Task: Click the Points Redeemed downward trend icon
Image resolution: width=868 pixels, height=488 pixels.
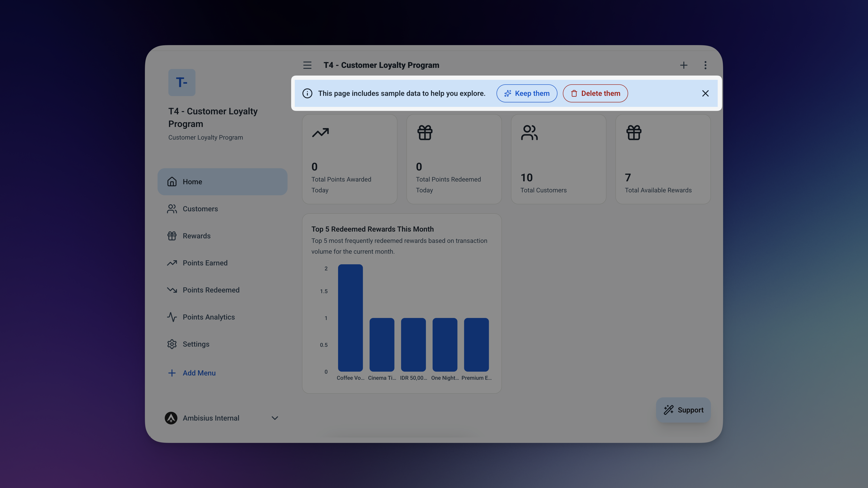Action: [172, 290]
